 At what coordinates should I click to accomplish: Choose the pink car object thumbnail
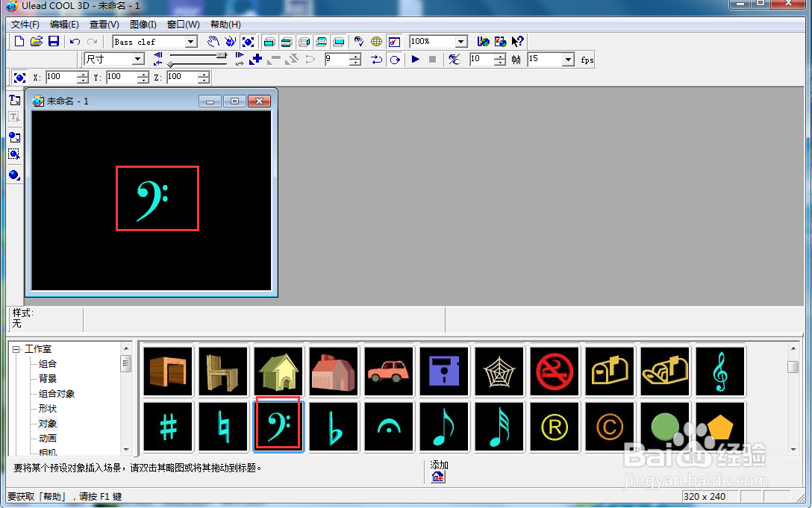pyautogui.click(x=389, y=371)
